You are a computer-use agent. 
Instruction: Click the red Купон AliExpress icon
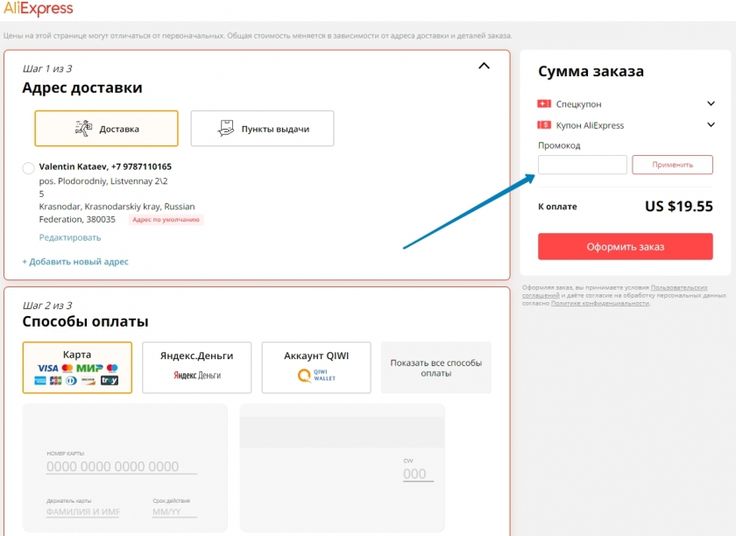pos(544,125)
